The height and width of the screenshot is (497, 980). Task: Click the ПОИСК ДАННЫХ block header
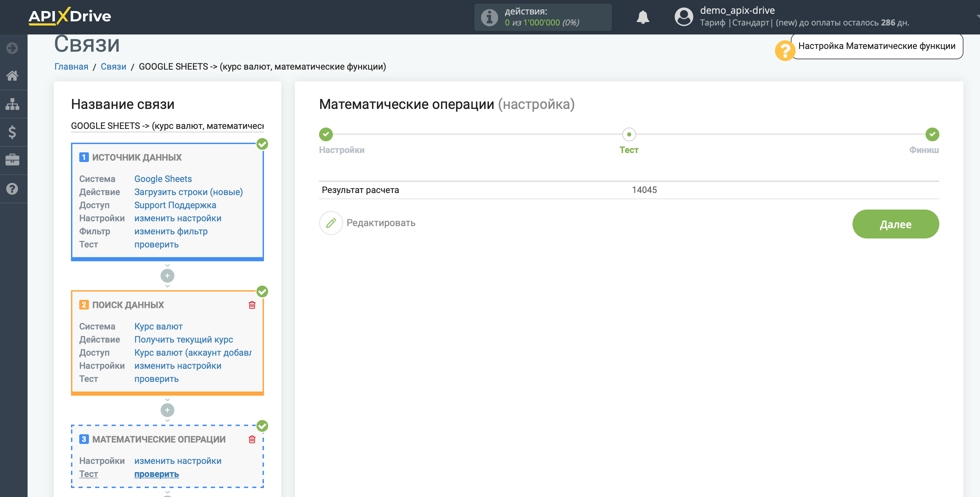point(128,305)
